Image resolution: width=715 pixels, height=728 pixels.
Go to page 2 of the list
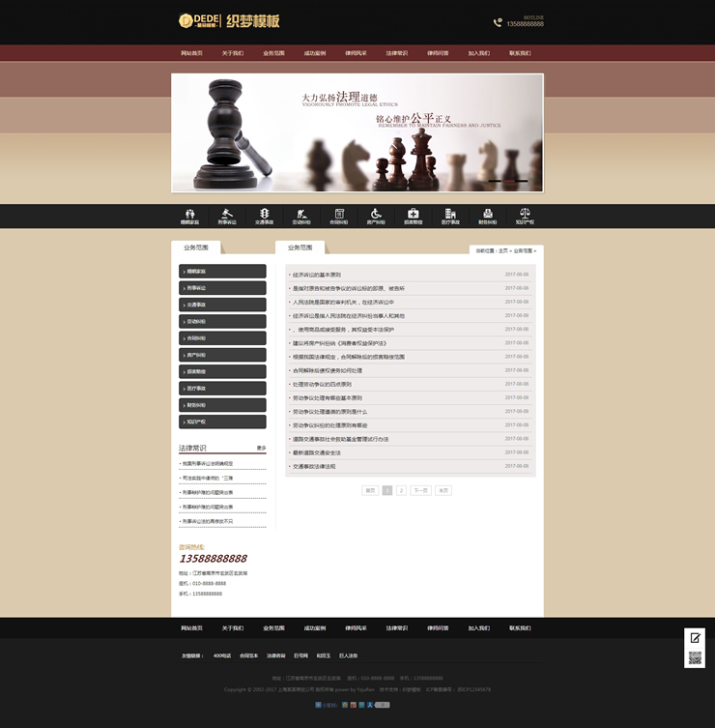401,490
